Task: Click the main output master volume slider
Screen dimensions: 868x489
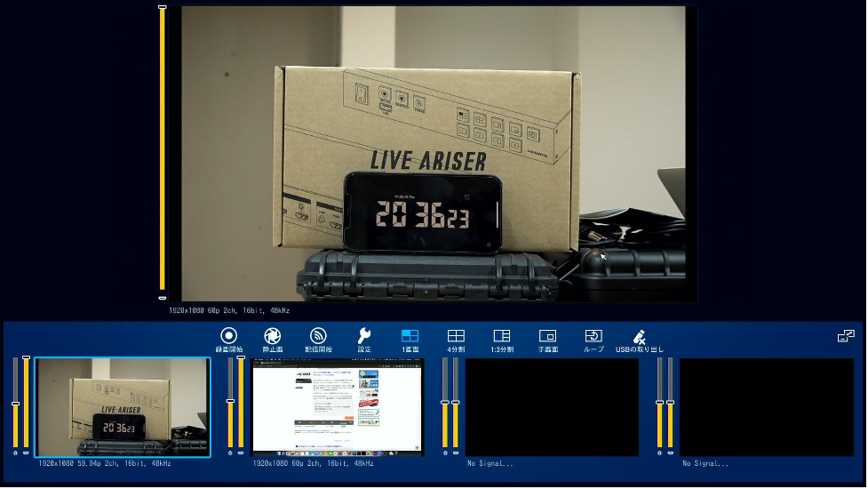Action: (x=163, y=153)
